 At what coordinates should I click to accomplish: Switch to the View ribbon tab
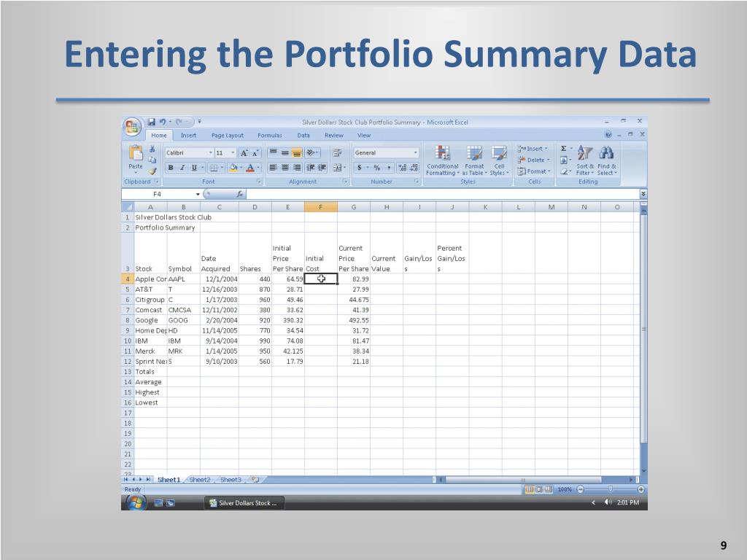[364, 135]
